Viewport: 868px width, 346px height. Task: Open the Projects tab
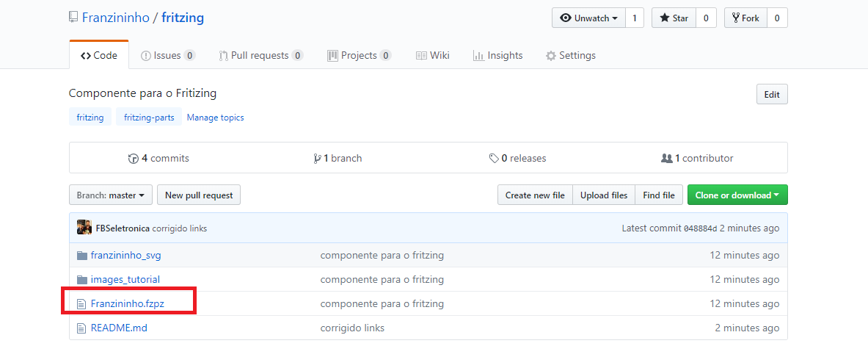tap(360, 55)
